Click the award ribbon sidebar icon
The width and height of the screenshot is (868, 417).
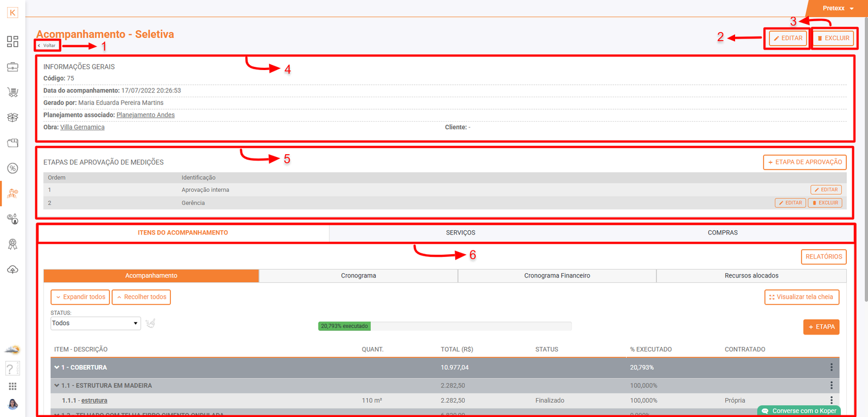12,244
